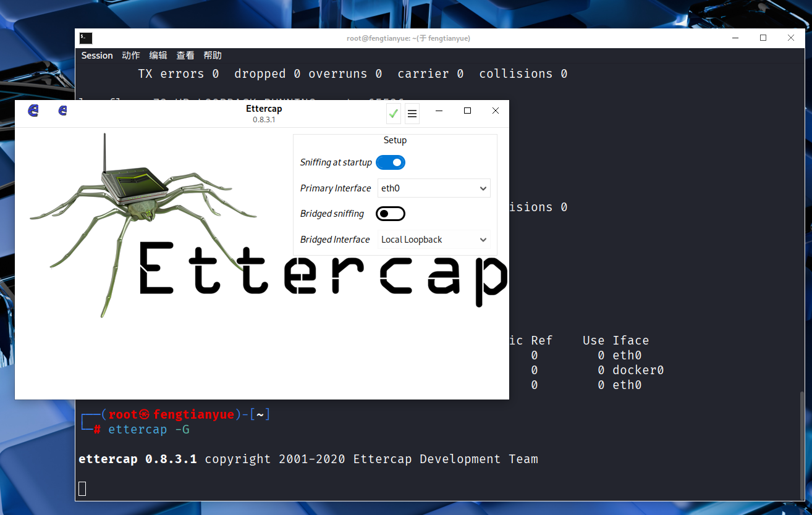This screenshot has height=515, width=812.
Task: Click 'docker0' in the terminal Iface column
Action: 638,371
